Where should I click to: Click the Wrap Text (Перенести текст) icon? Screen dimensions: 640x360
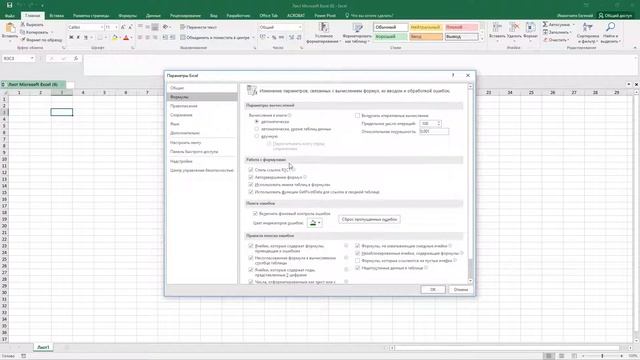tap(182, 27)
